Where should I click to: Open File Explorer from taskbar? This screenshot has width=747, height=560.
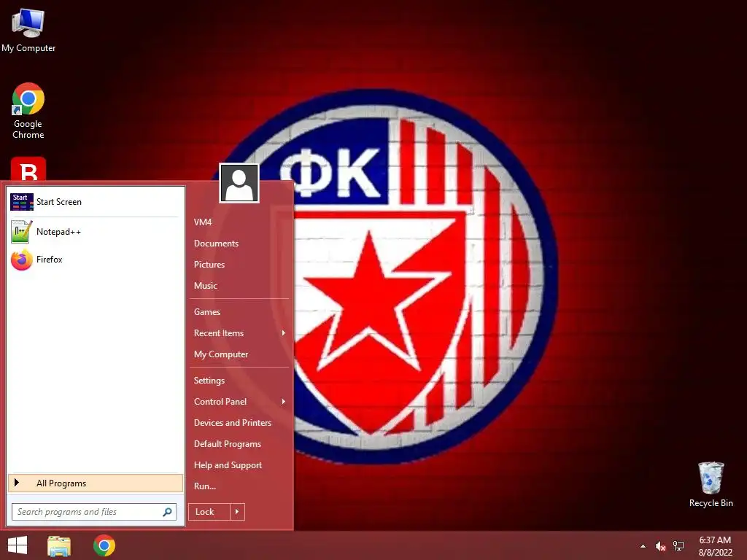(59, 545)
